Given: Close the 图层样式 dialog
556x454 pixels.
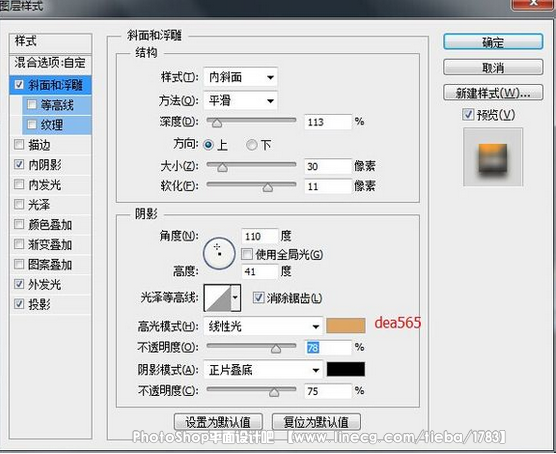Looking at the screenshot, I should click(533, 4).
